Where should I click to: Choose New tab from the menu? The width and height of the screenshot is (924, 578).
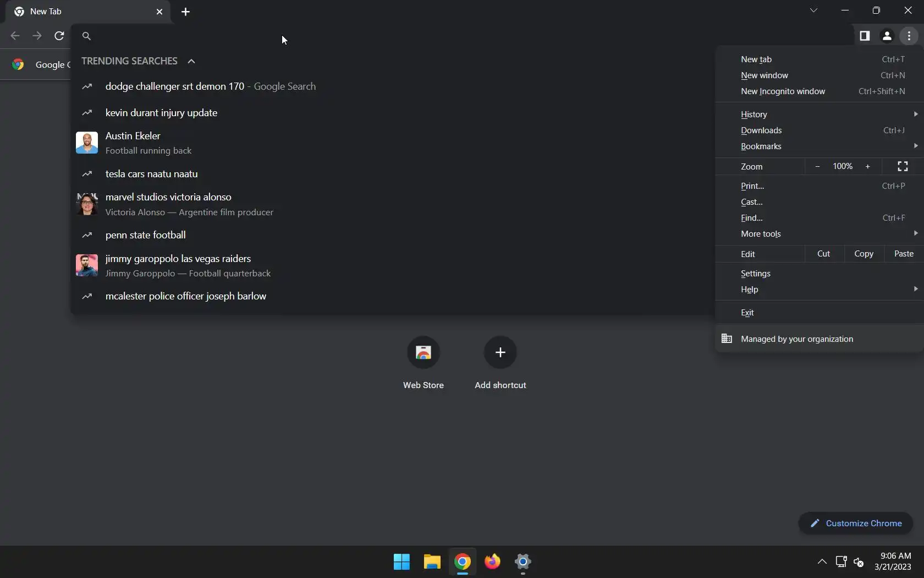(x=819, y=59)
